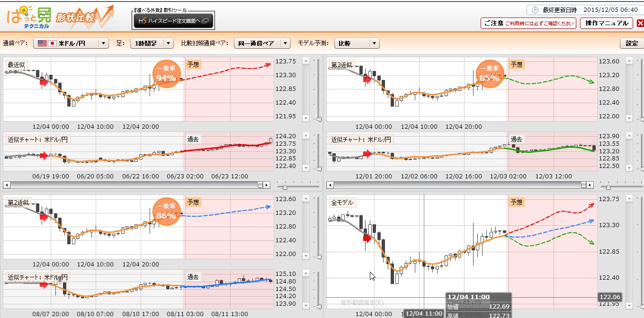Click the 過去 label on 12/01 chart
644x318 pixels.
click(x=516, y=139)
